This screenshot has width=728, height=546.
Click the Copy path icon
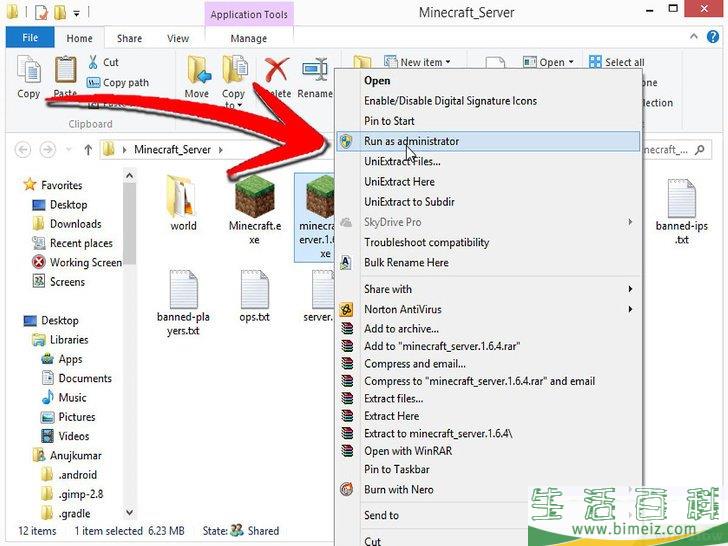click(93, 83)
